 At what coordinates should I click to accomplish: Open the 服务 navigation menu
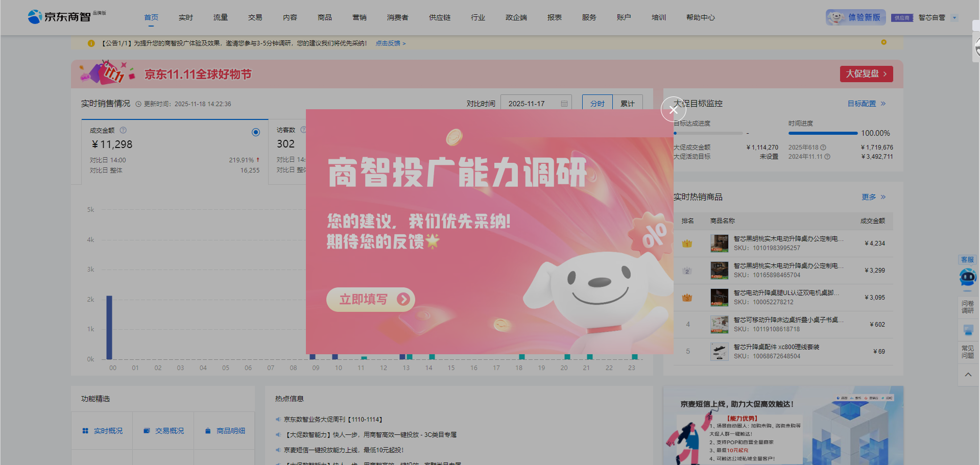589,17
